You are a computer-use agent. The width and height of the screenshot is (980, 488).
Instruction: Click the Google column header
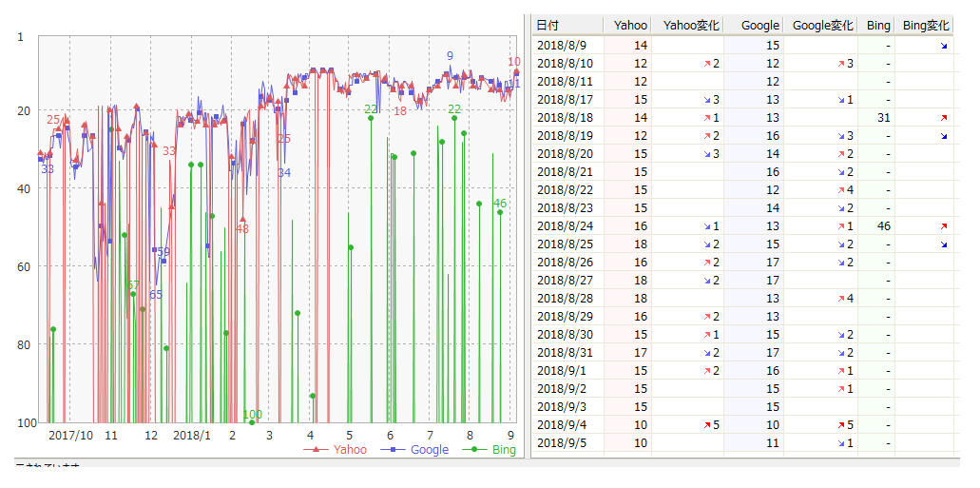click(x=753, y=25)
